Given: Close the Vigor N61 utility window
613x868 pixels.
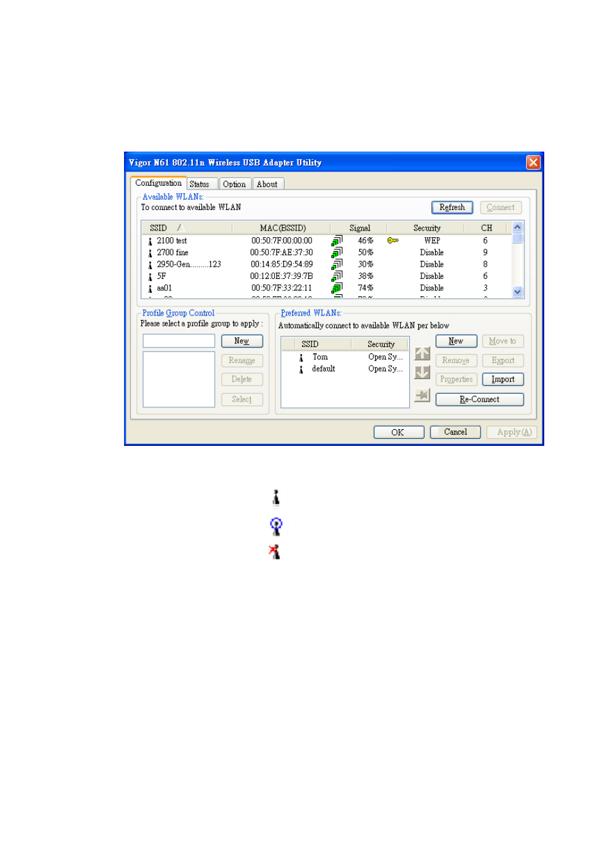Looking at the screenshot, I should (x=533, y=163).
